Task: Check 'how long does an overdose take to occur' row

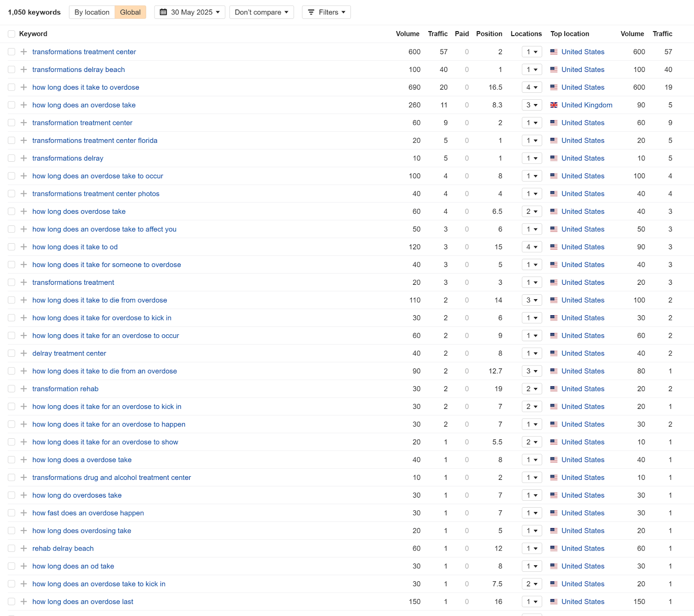Action: [11, 176]
